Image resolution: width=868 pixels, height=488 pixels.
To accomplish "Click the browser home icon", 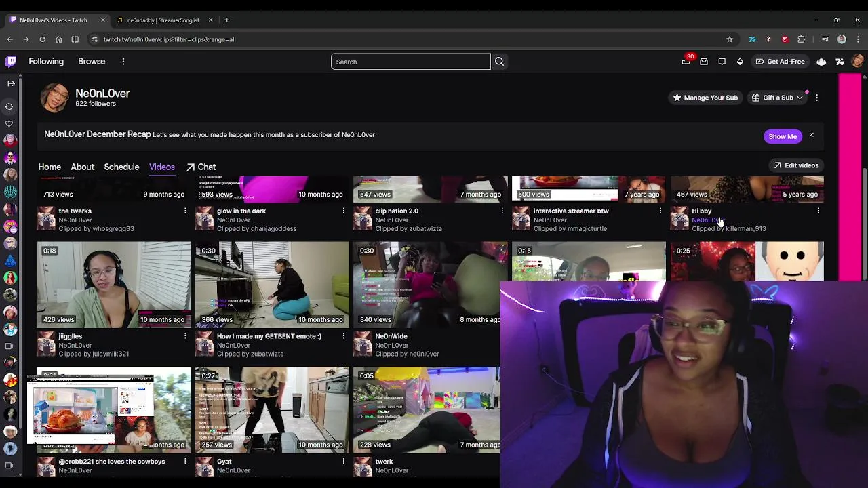I will (58, 39).
